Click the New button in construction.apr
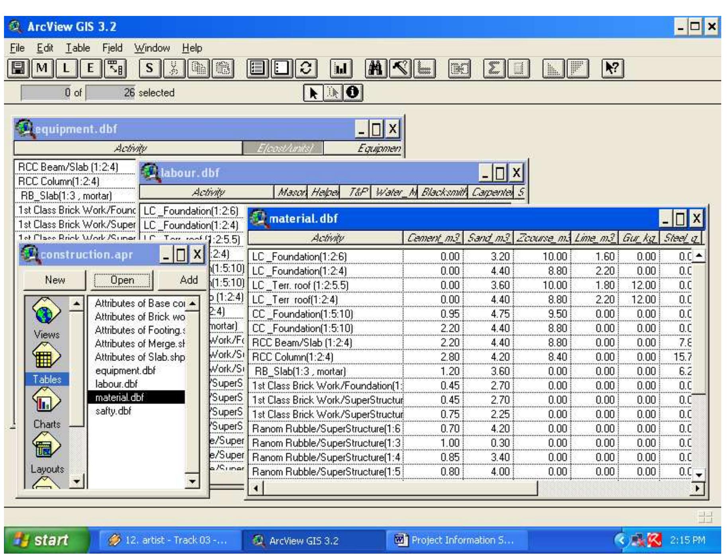Screen dimensions: 728x560 pos(55,280)
